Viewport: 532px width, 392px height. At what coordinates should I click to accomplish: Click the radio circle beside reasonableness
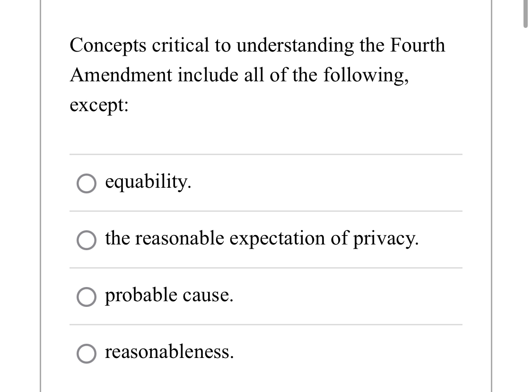86,354
